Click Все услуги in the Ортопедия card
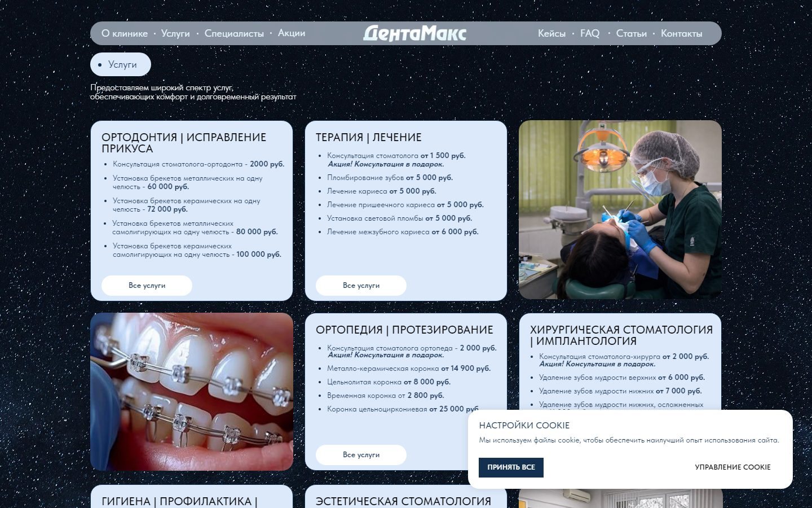812x508 pixels. click(x=361, y=455)
